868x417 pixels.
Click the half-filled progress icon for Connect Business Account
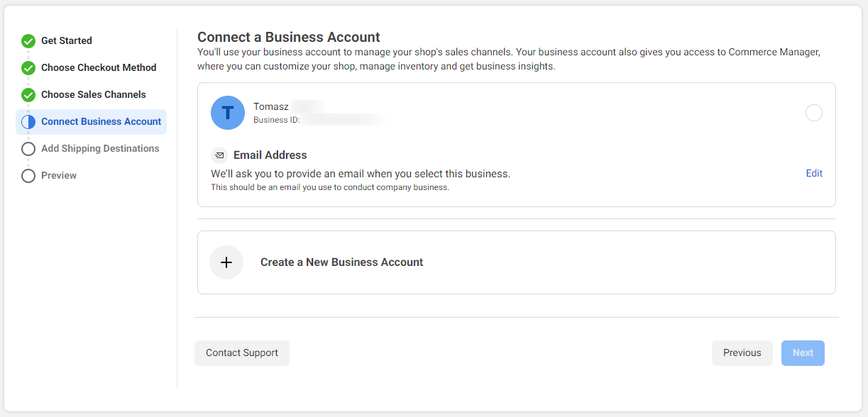tap(28, 121)
